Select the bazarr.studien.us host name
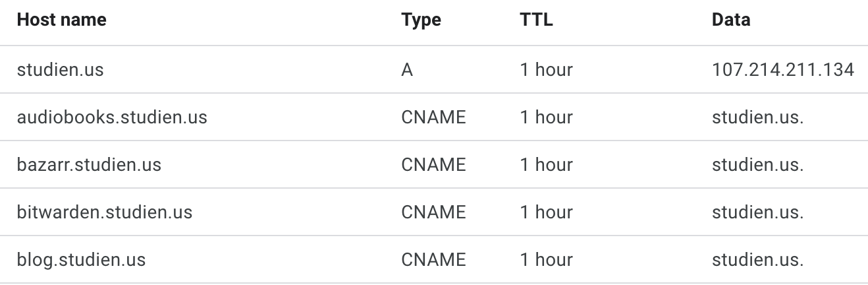This screenshot has height=285, width=868. [89, 164]
